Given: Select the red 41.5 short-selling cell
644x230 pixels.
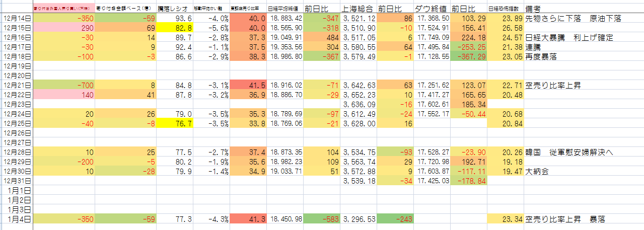Looking at the screenshot, I should click(248, 86).
